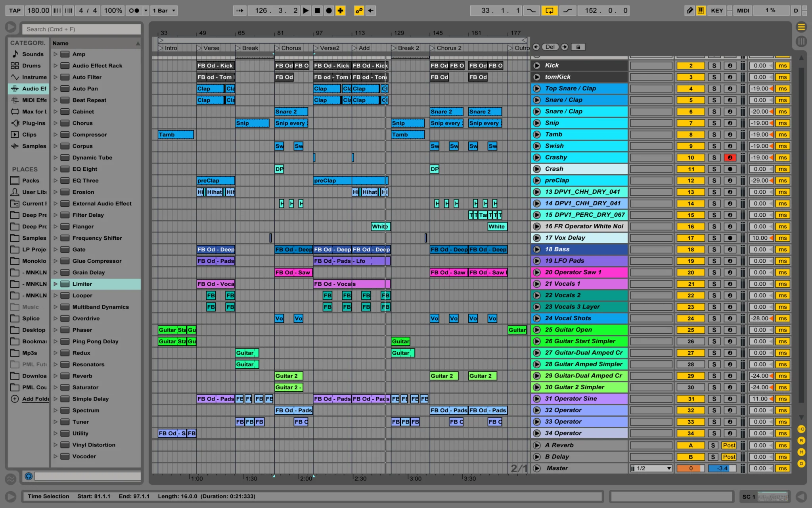Click Tamb track volume -19.00 value
Screen dimensions: 812x508
click(760, 135)
